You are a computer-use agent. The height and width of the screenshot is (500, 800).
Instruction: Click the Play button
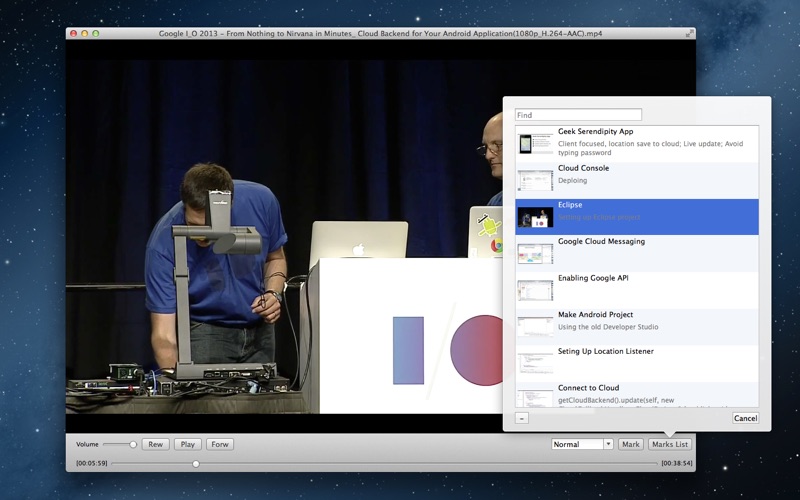click(188, 444)
